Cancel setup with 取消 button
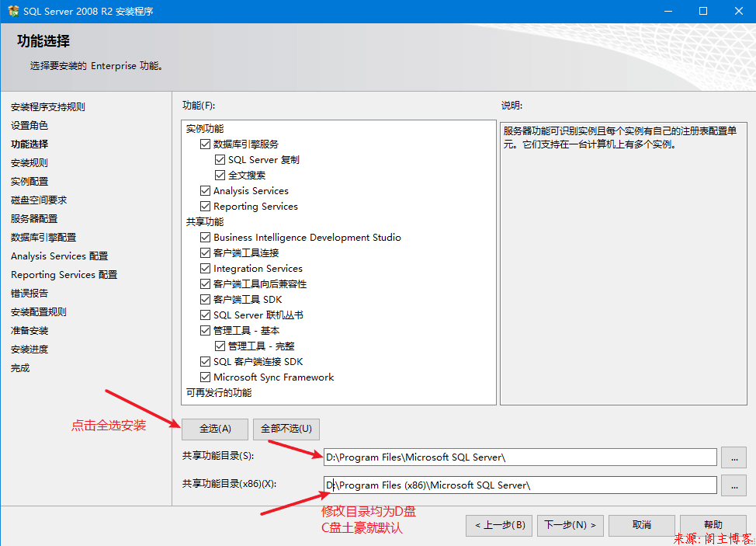Viewport: 756px width, 546px height. tap(642, 525)
